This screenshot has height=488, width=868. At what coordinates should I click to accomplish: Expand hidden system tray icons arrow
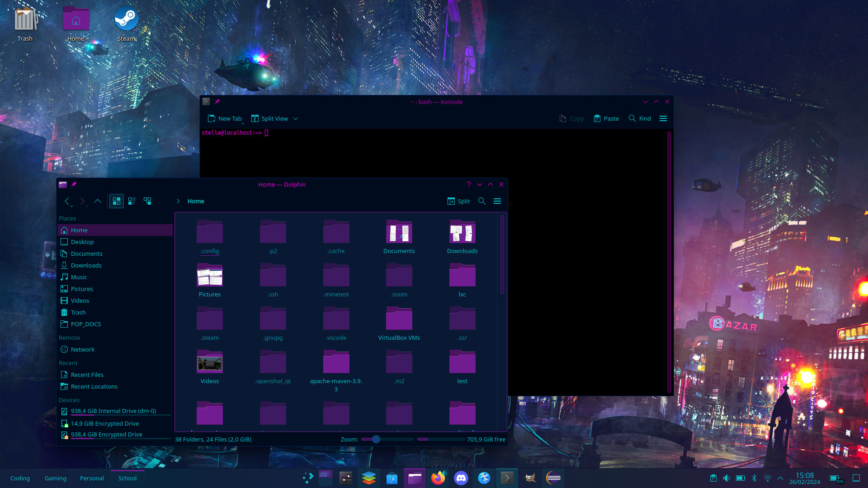[x=780, y=478]
